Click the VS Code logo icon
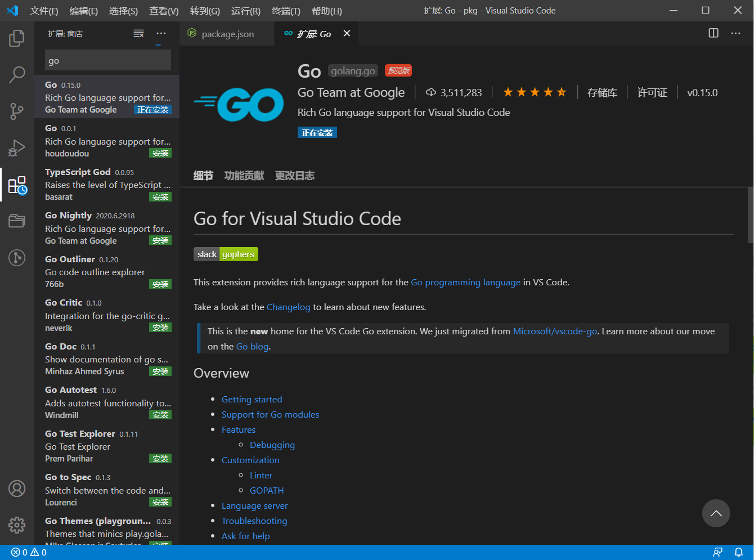This screenshot has width=754, height=560. coord(12,11)
